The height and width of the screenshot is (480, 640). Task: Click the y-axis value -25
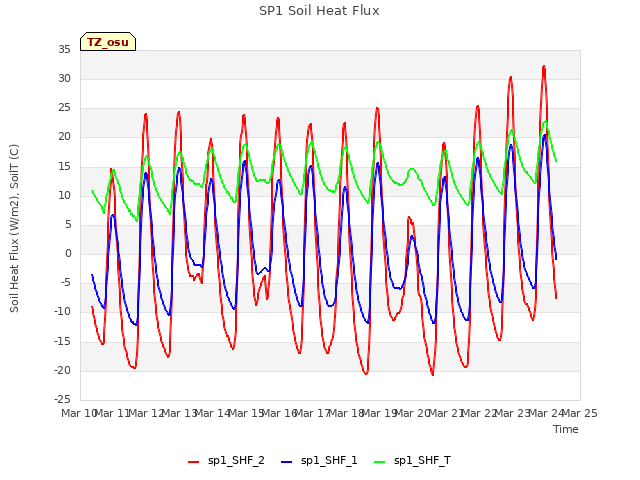tap(62, 399)
